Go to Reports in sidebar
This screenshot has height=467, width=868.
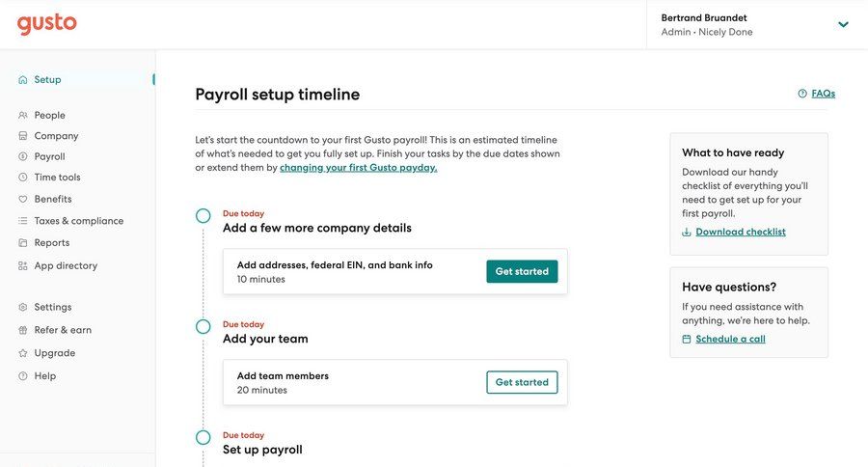click(51, 243)
